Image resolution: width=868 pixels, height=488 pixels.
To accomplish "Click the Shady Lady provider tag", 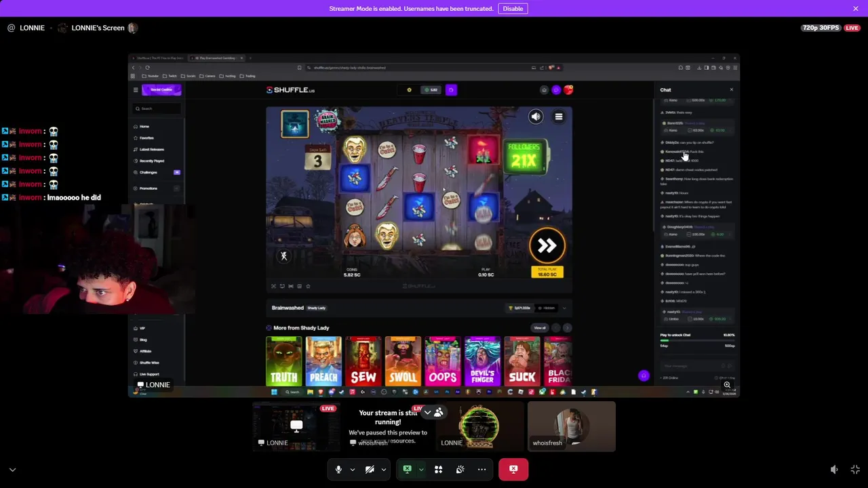I will (317, 308).
